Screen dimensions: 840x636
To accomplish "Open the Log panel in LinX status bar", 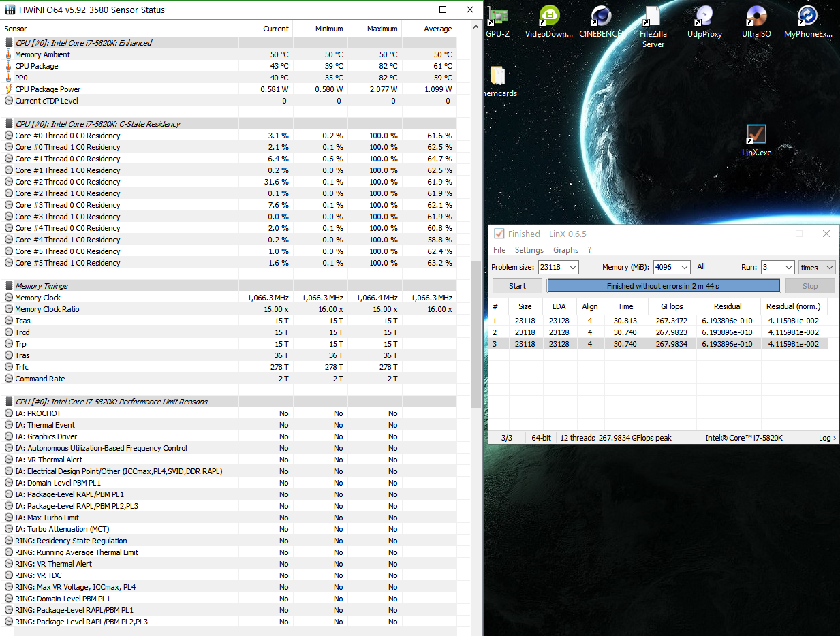I will (x=827, y=438).
